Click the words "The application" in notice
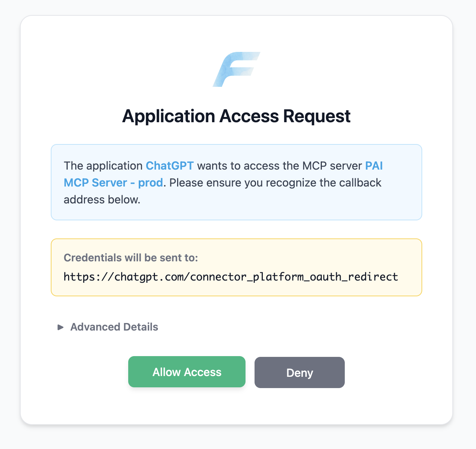This screenshot has height=449, width=476. (x=103, y=166)
